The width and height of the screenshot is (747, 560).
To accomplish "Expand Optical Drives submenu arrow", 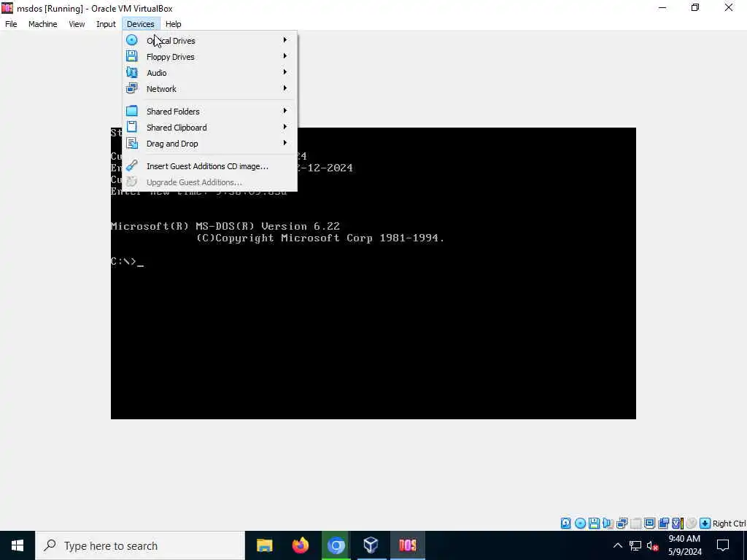I will (x=285, y=40).
